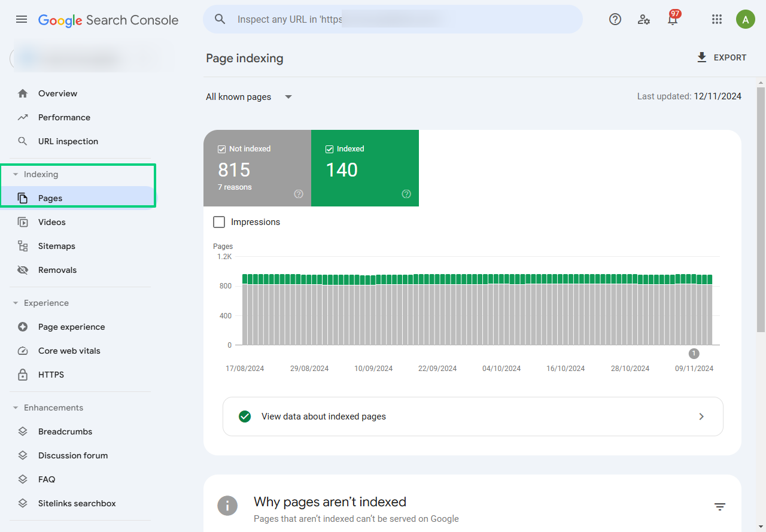
Task: Open the Google apps grid
Action: click(x=717, y=19)
